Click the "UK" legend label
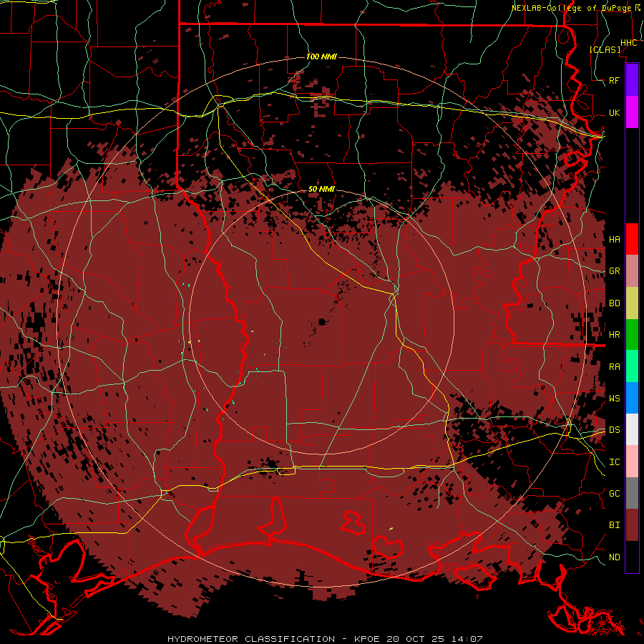644x644 pixels. click(614, 112)
